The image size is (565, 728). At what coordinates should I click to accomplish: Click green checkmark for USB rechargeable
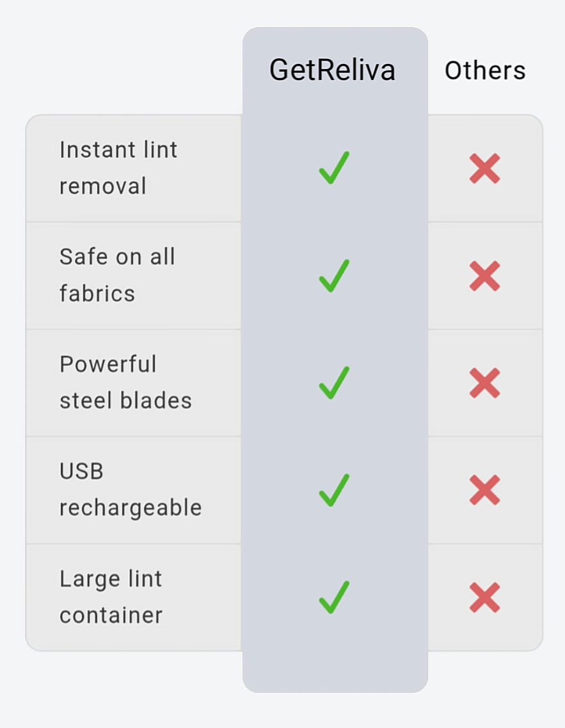click(334, 490)
